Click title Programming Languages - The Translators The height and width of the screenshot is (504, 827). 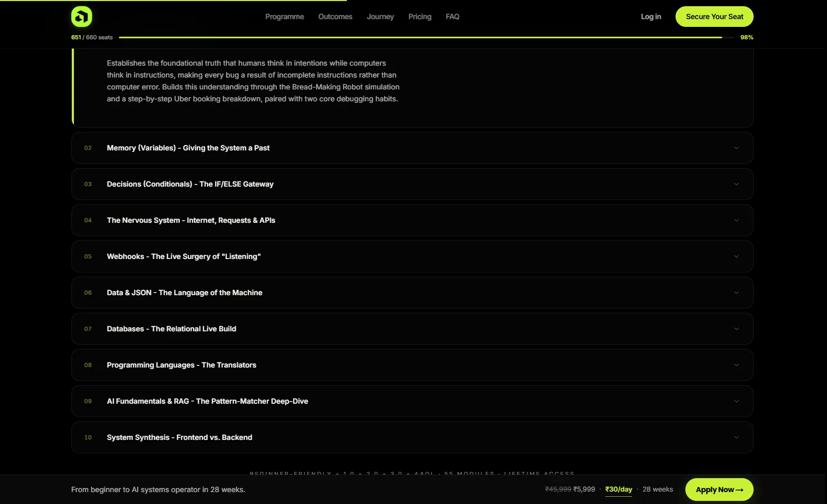point(181,365)
